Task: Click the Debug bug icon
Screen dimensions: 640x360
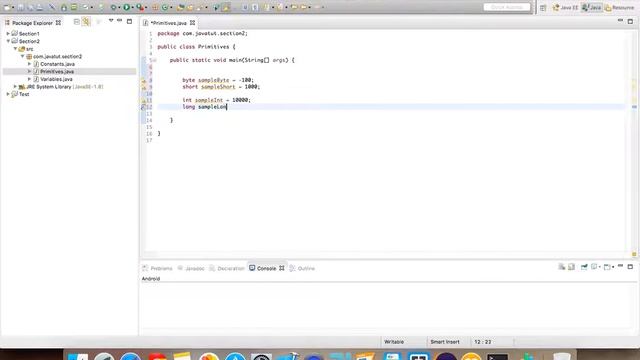Action: [113, 7]
